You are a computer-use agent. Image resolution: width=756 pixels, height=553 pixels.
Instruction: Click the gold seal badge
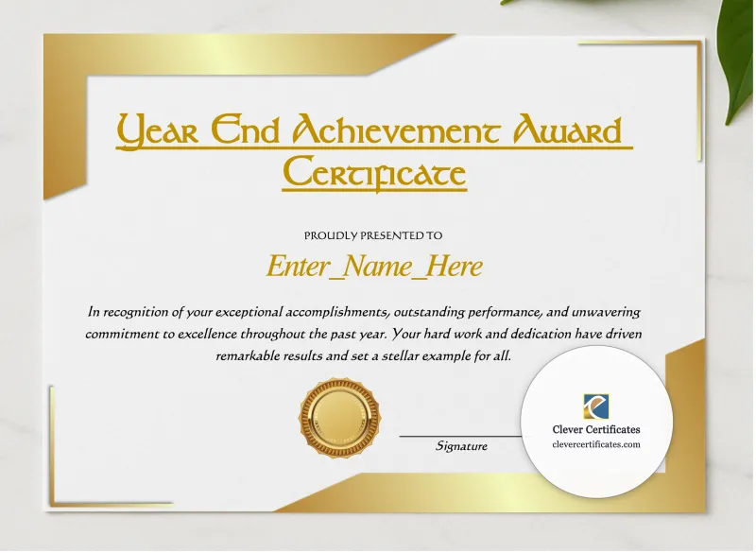341,419
